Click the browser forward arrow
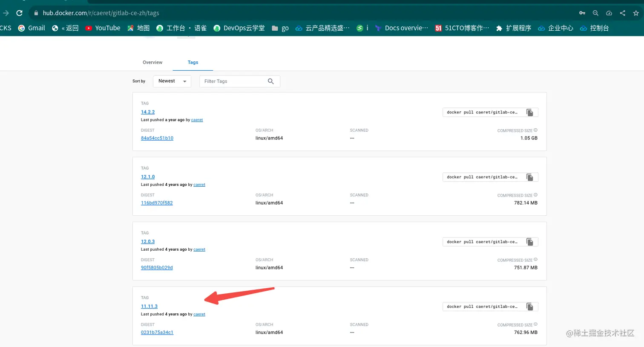This screenshot has width=644, height=347. coord(6,13)
